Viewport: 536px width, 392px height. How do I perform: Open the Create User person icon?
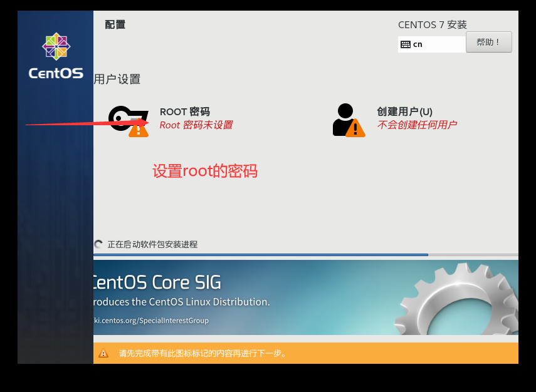(349, 120)
